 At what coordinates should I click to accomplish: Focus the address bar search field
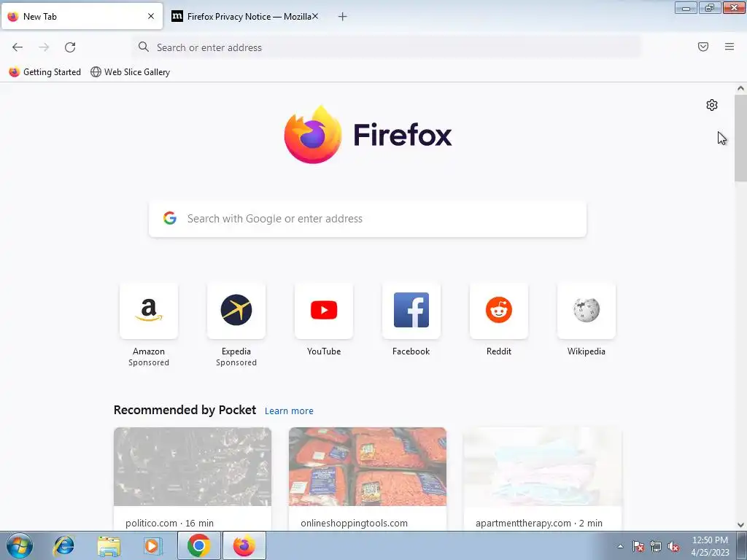(x=387, y=47)
